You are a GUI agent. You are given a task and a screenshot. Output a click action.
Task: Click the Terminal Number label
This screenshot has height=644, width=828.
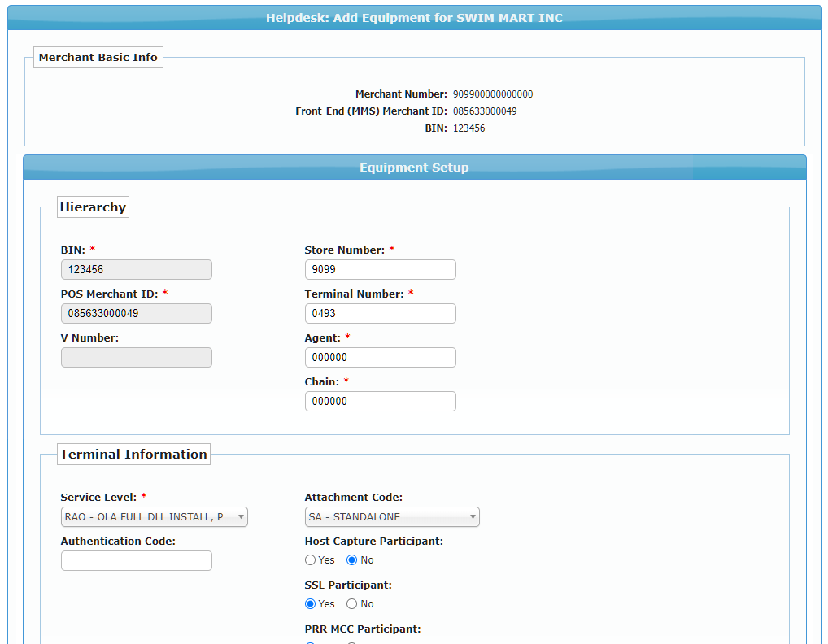pyautogui.click(x=355, y=294)
